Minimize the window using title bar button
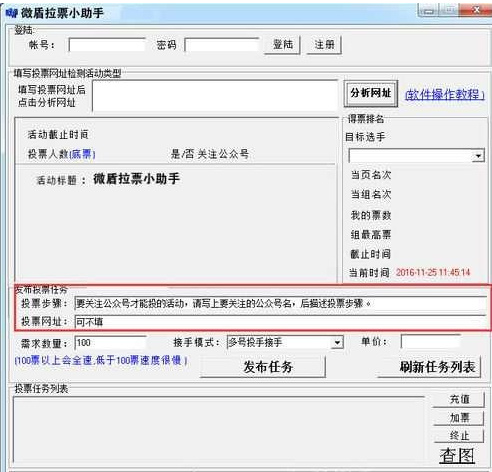The width and height of the screenshot is (492, 472). [429, 11]
